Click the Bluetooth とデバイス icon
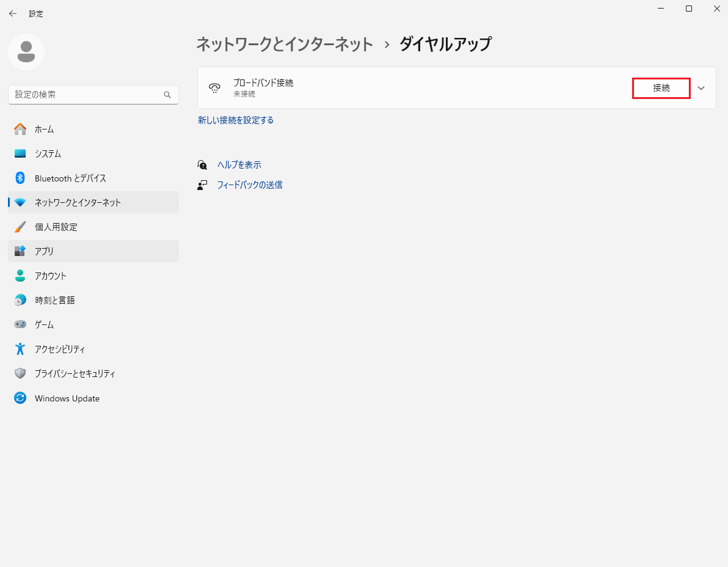The image size is (728, 567). (x=20, y=178)
